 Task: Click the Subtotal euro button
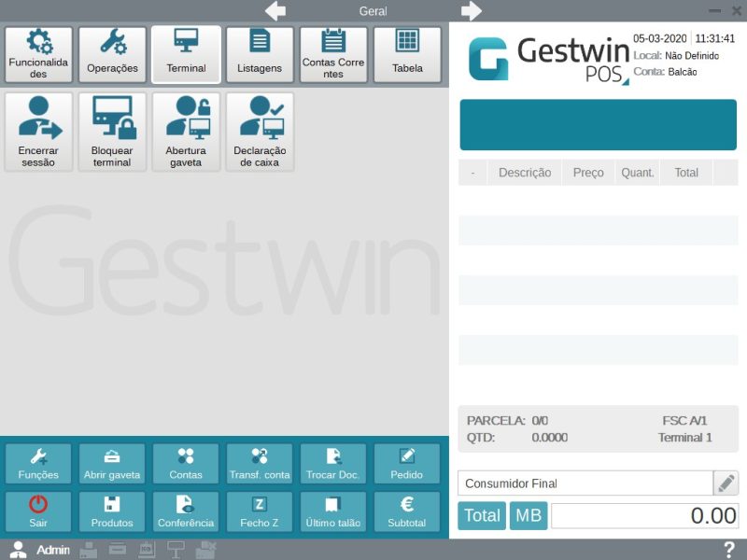coord(407,512)
